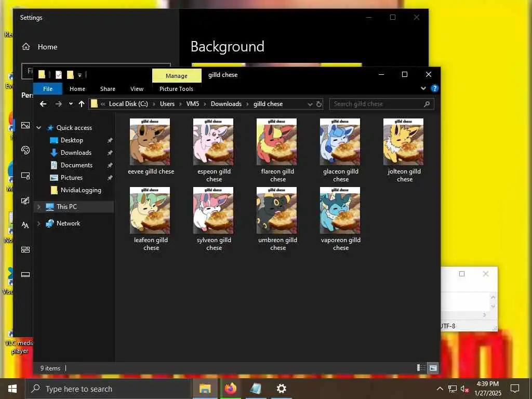This screenshot has width=532, height=399.
Task: Open File Explorer from the taskbar
Action: (205, 389)
